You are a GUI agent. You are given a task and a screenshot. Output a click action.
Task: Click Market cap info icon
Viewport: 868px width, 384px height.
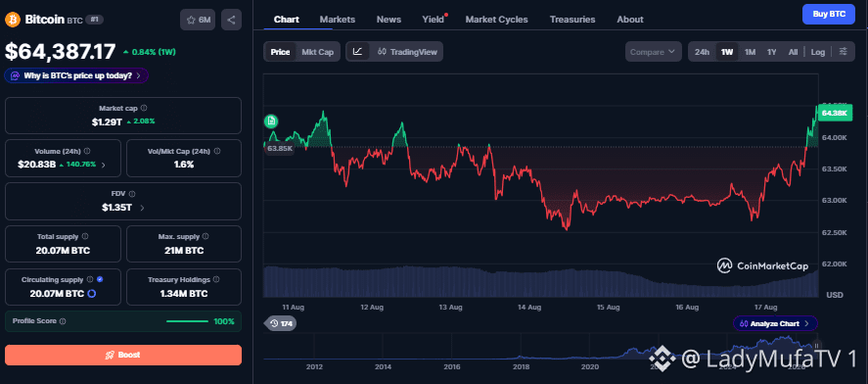pyautogui.click(x=144, y=108)
